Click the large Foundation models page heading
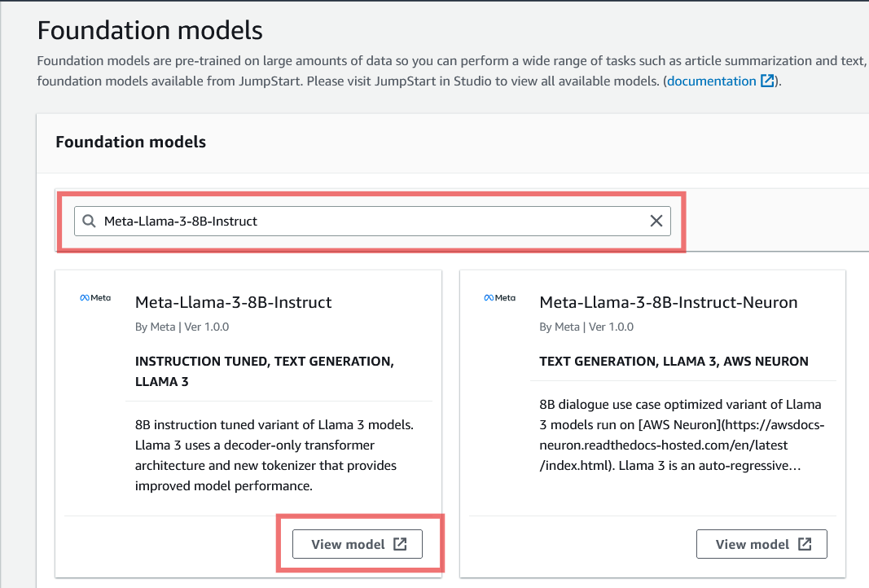The width and height of the screenshot is (869, 588). pos(150,30)
